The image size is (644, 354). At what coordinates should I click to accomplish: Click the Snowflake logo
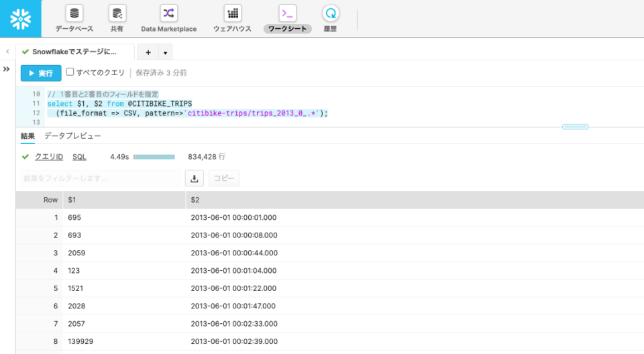pyautogui.click(x=21, y=19)
